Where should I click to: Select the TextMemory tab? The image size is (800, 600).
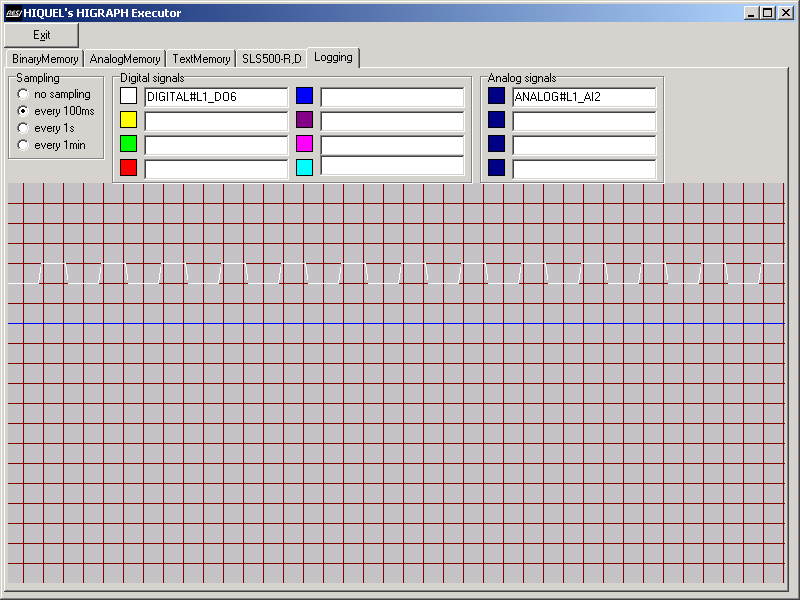pos(201,59)
